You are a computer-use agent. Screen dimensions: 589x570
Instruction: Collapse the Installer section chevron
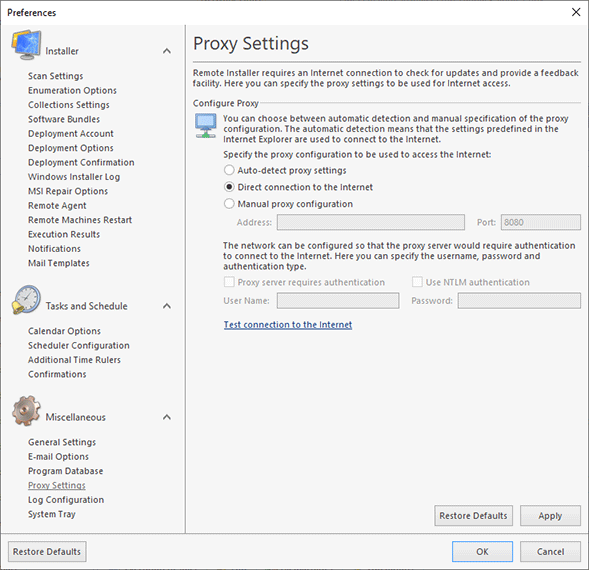[x=167, y=51]
